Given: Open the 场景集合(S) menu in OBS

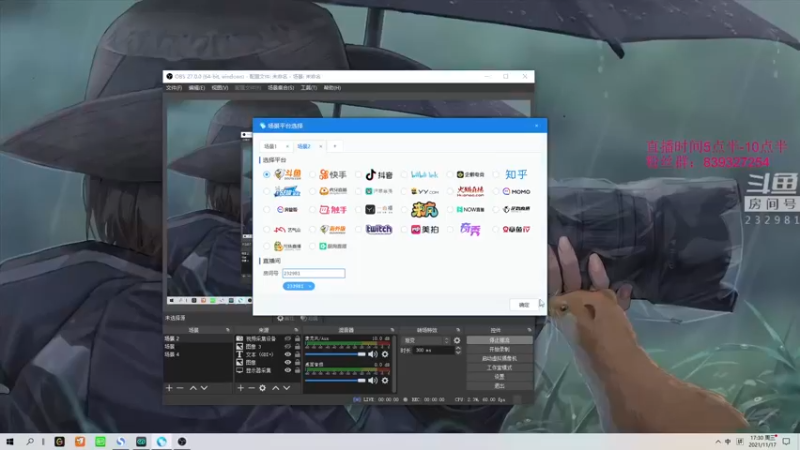Looking at the screenshot, I should (281, 88).
